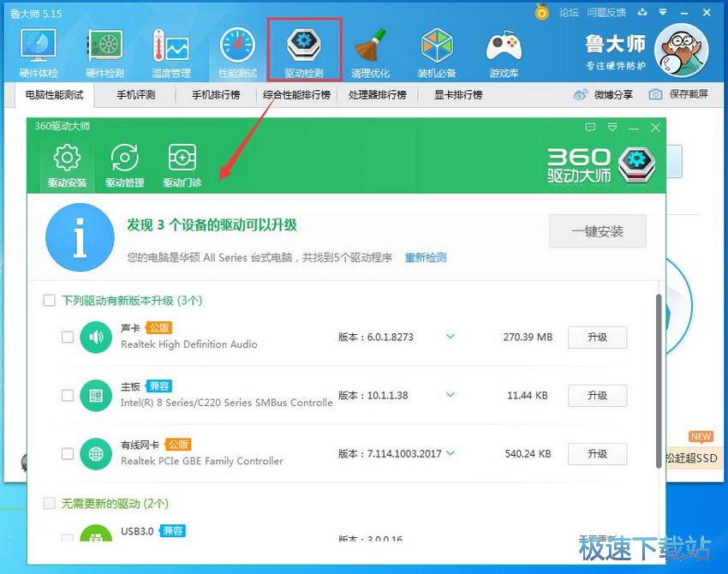Image resolution: width=728 pixels, height=574 pixels.
Task: Click the 重新检测 link
Action: tap(426, 258)
